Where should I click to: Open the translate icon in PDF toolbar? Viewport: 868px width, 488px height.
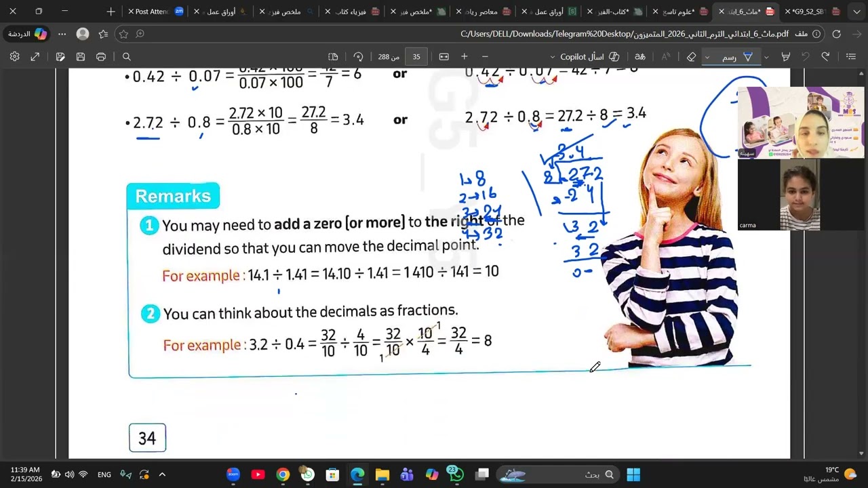click(639, 57)
